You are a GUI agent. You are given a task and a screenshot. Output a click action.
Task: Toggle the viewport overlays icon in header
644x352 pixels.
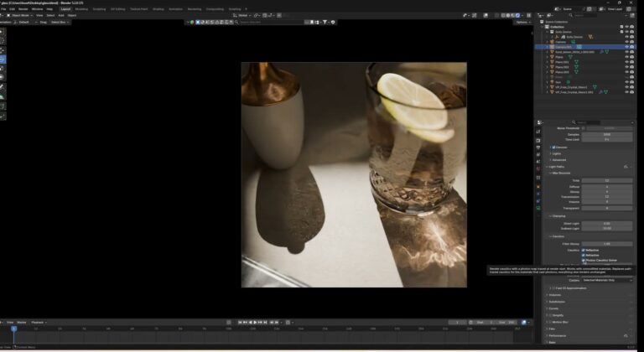coord(486,15)
